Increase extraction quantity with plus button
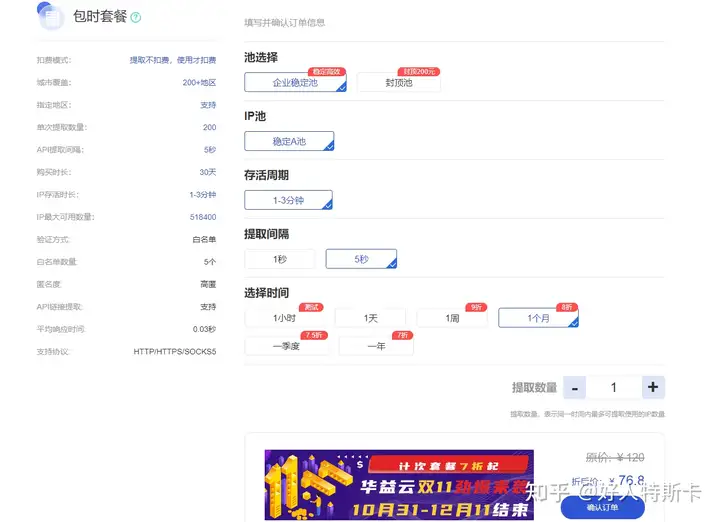This screenshot has height=522, width=720. [653, 387]
